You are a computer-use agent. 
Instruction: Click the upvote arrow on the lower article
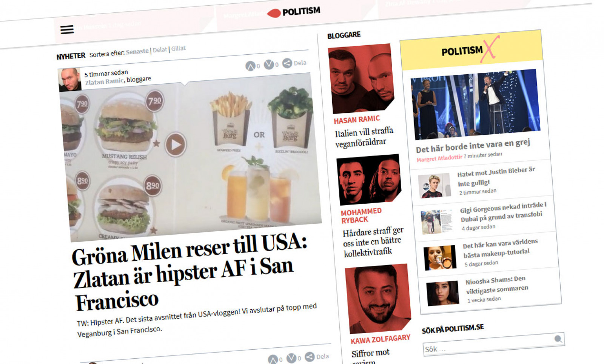coord(273,359)
